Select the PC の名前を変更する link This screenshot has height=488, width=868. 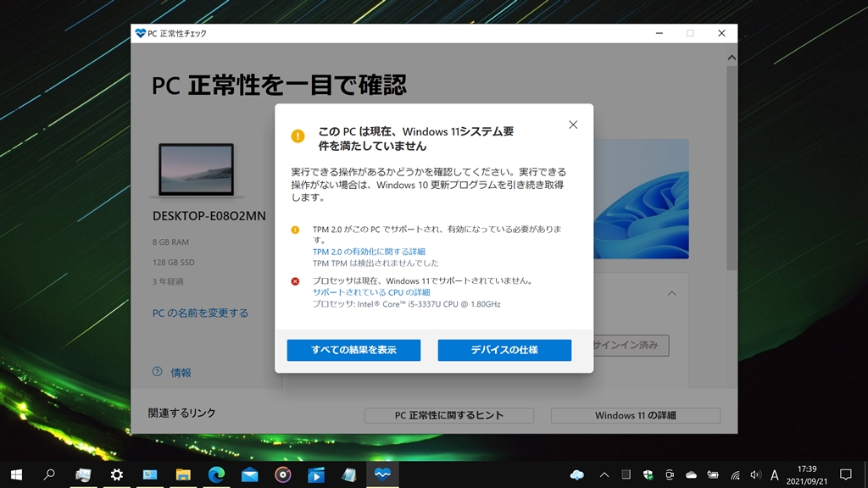200,313
